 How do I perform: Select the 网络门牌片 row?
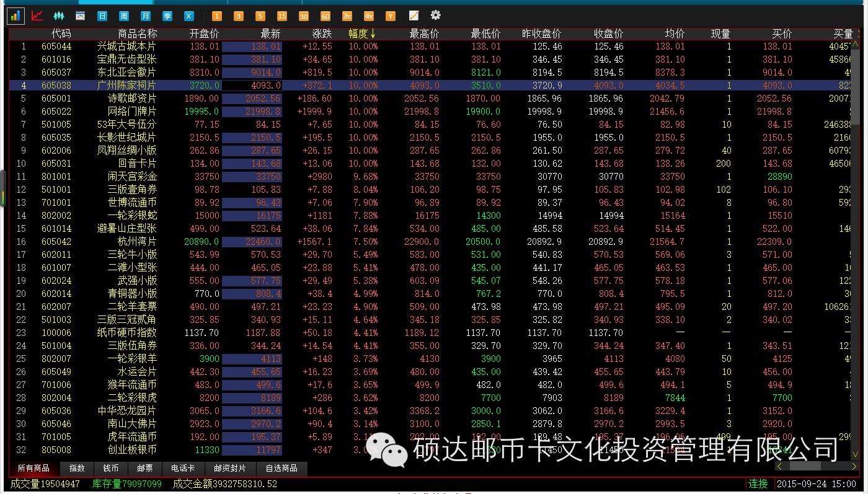[x=431, y=112]
